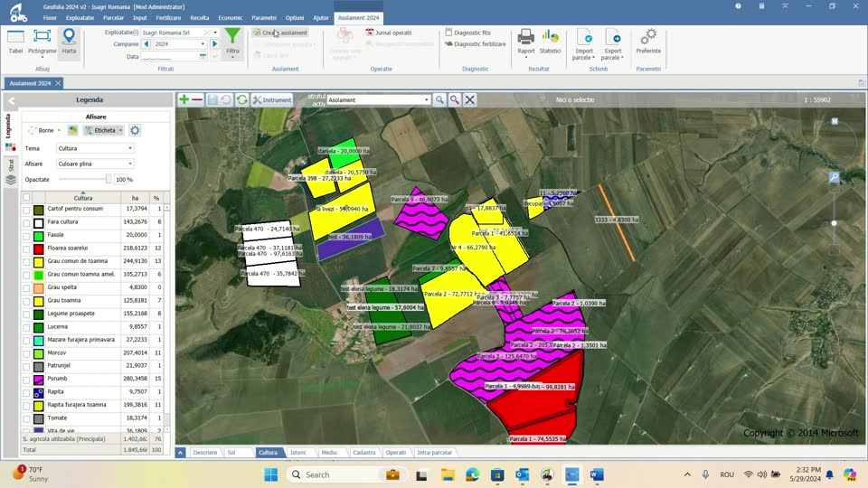
Task: Switch to the Istoric bottom tab
Action: pyautogui.click(x=297, y=453)
